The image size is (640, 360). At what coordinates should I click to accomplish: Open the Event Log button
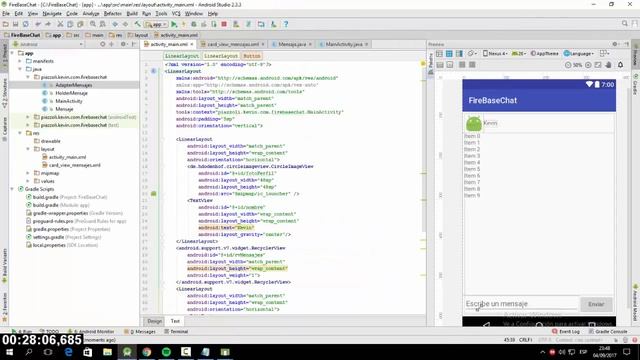pos(566,331)
